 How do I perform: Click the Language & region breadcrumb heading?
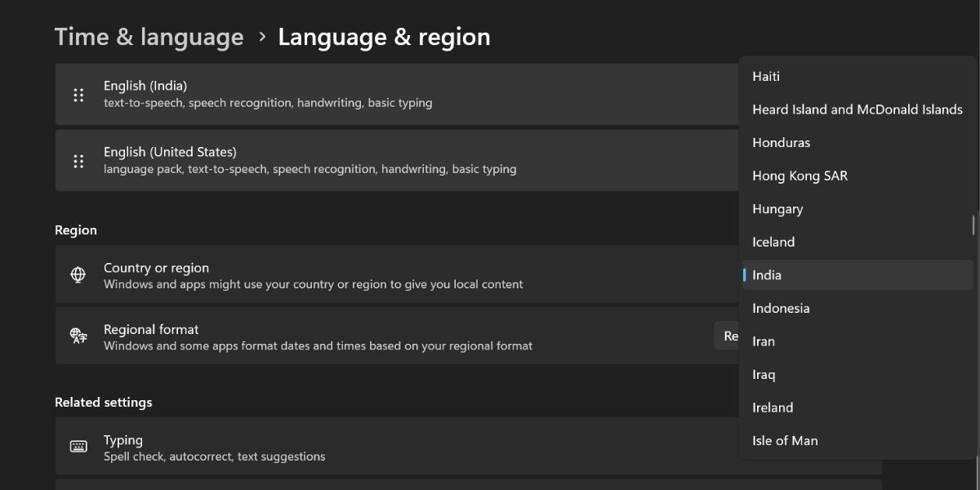point(385,36)
